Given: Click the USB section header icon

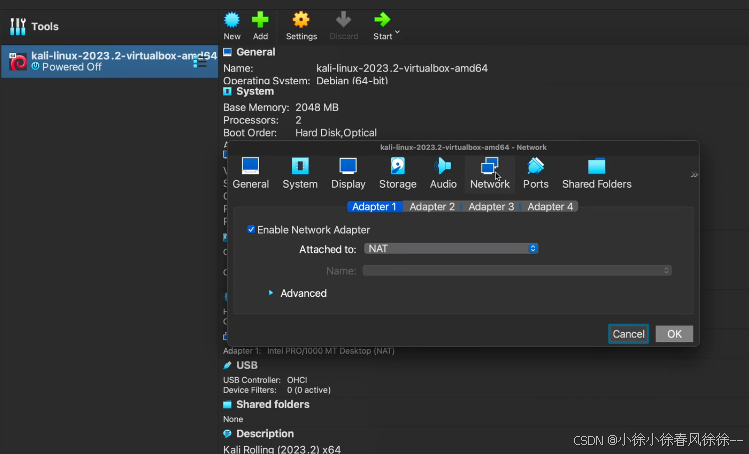Looking at the screenshot, I should pyautogui.click(x=227, y=365).
